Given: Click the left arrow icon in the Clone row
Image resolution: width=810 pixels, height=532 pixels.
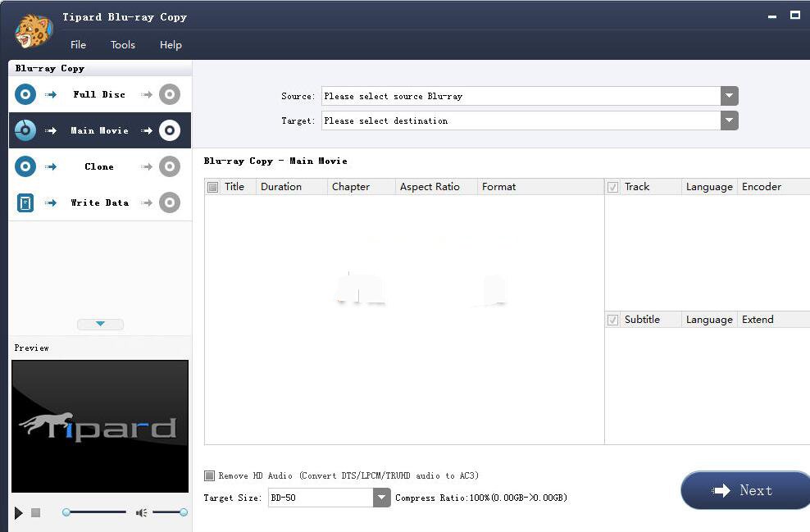Looking at the screenshot, I should (51, 167).
